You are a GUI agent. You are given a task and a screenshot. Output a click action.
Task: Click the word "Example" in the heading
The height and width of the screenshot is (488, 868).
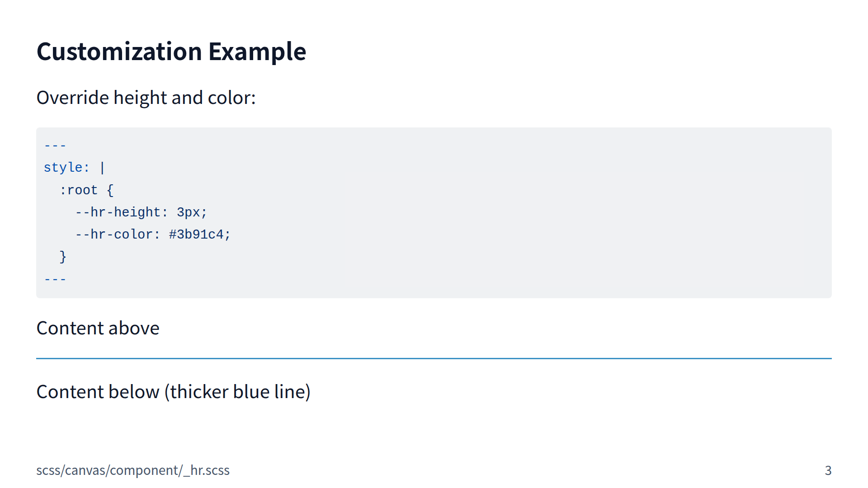click(257, 52)
